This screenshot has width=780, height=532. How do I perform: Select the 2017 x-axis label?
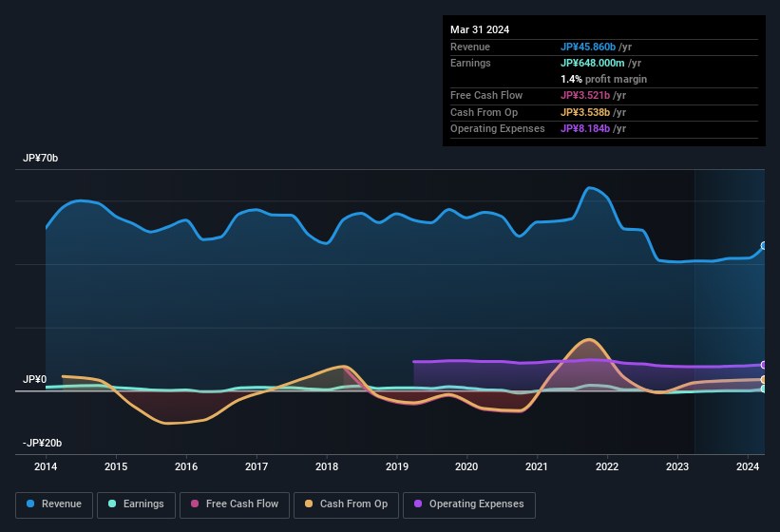257,466
